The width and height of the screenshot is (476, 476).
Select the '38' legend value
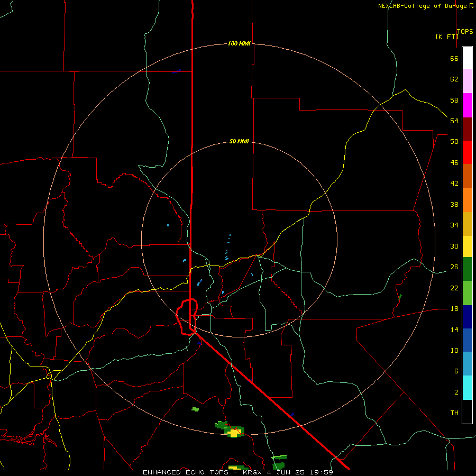tap(454, 204)
